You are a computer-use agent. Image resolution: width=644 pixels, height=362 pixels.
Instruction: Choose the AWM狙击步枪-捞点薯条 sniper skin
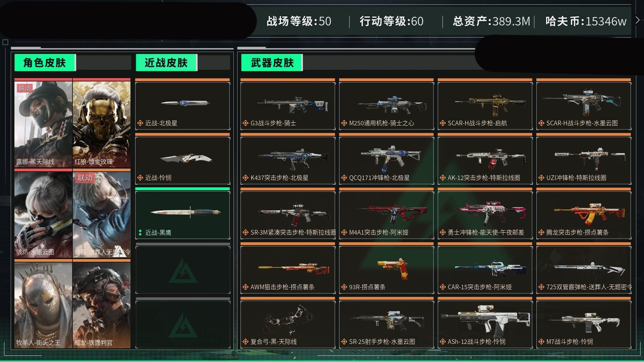(288, 270)
